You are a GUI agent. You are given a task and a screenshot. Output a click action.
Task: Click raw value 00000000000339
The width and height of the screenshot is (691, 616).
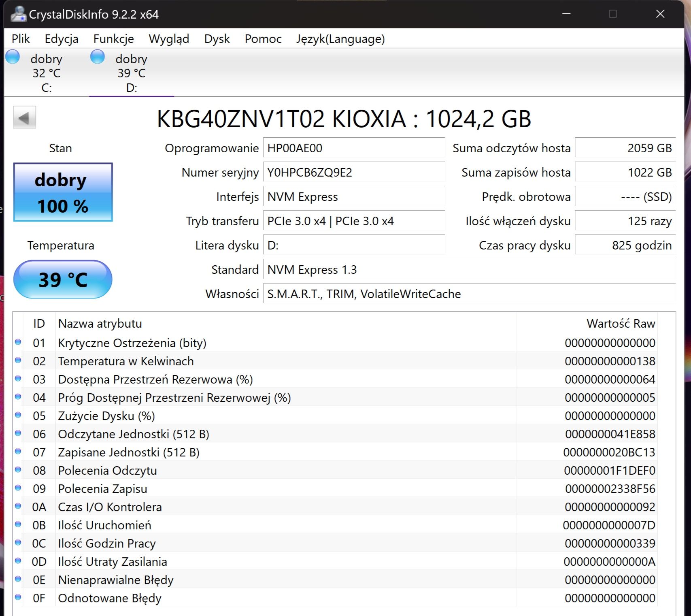click(610, 544)
